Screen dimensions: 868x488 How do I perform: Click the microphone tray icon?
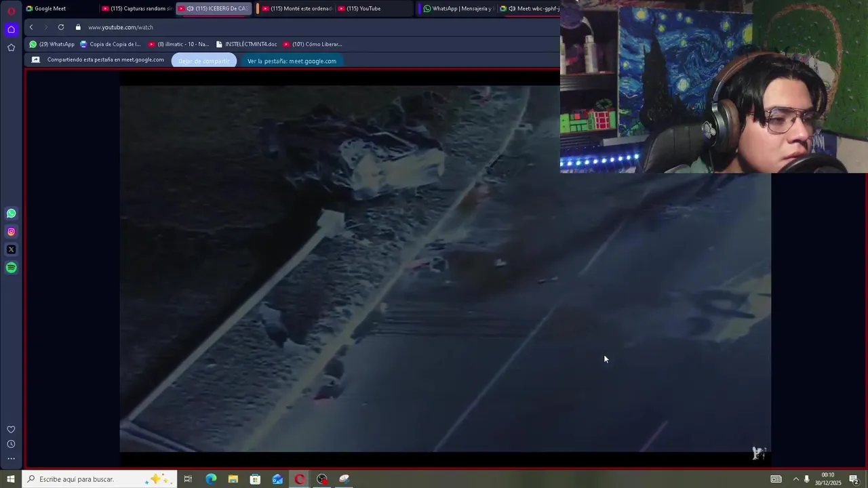[806, 479]
